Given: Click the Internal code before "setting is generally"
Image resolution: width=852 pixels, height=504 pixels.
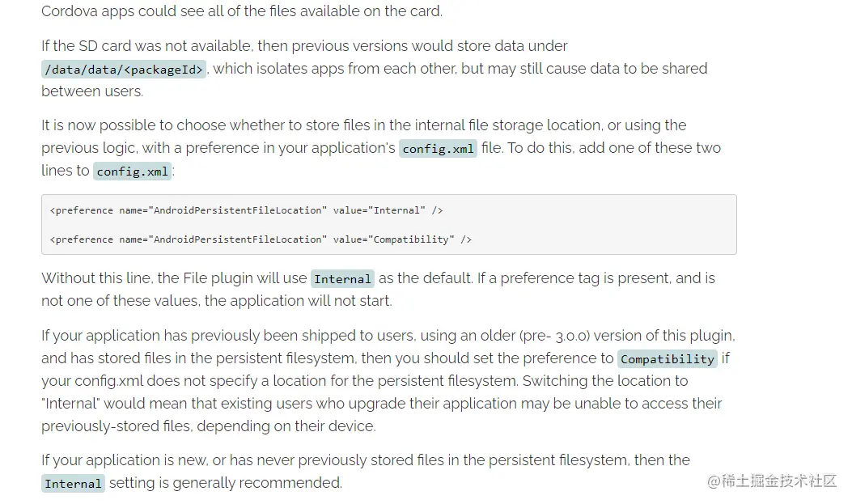Looking at the screenshot, I should pos(73,483).
